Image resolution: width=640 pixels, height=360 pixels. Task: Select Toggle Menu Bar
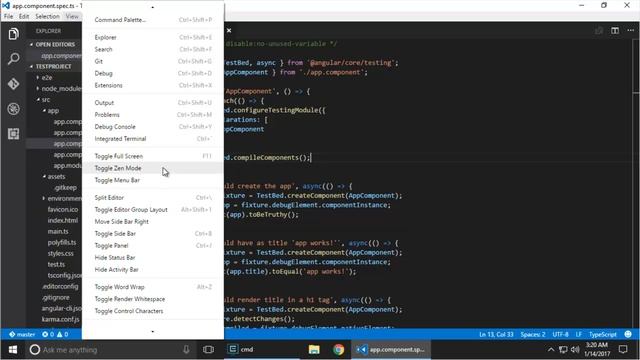coord(153,180)
